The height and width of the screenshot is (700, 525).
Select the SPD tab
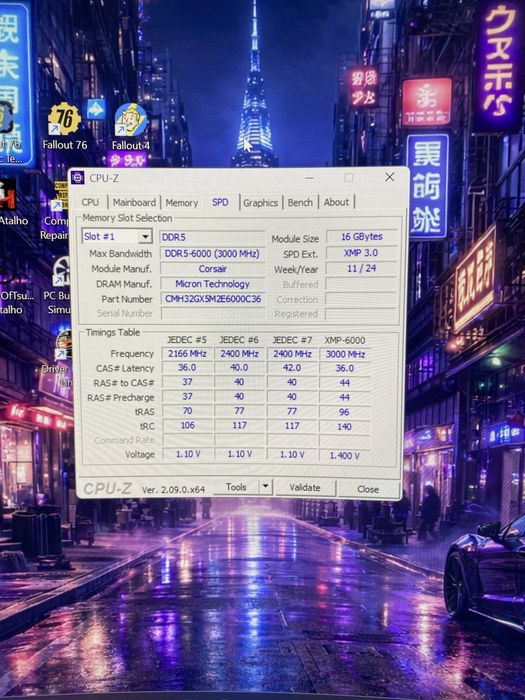click(220, 202)
